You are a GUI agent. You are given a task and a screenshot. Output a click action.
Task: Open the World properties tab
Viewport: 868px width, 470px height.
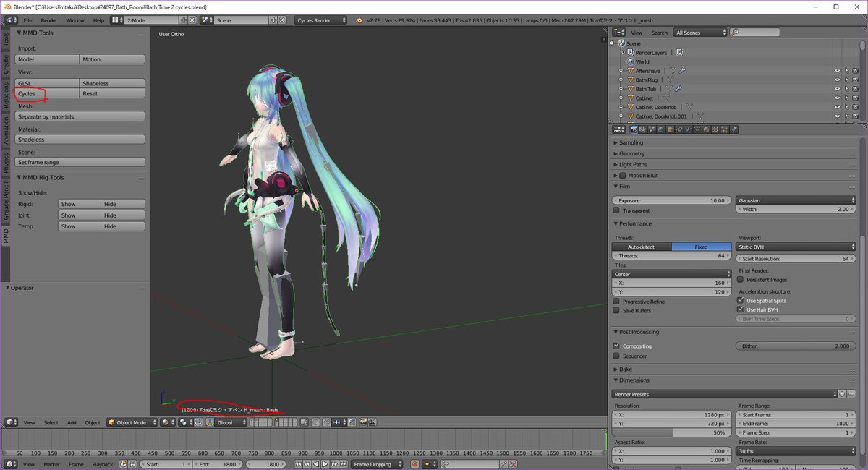tap(660, 129)
